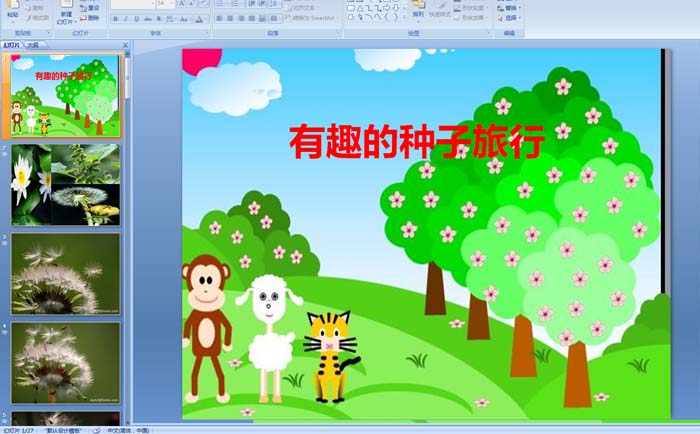Viewport: 700px width, 434px height.
Task: Select slide 4 dandelion thumbnail
Action: pyautogui.click(x=65, y=363)
